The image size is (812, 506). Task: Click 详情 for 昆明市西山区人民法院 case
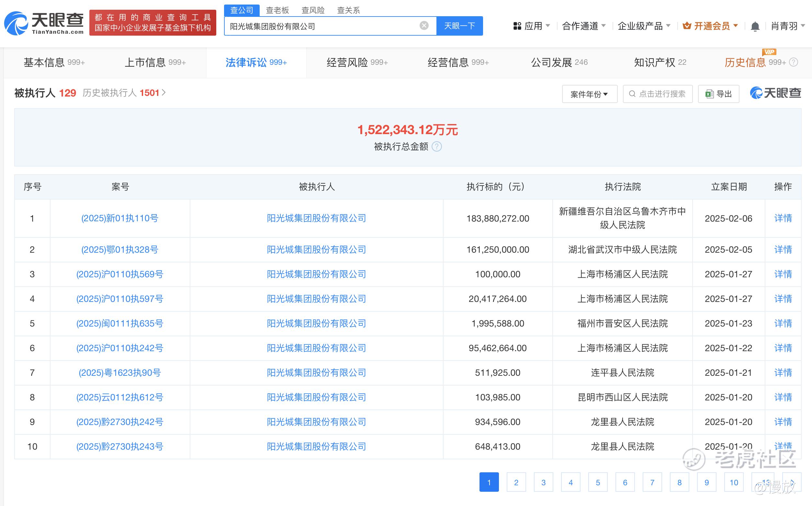pyautogui.click(x=783, y=397)
